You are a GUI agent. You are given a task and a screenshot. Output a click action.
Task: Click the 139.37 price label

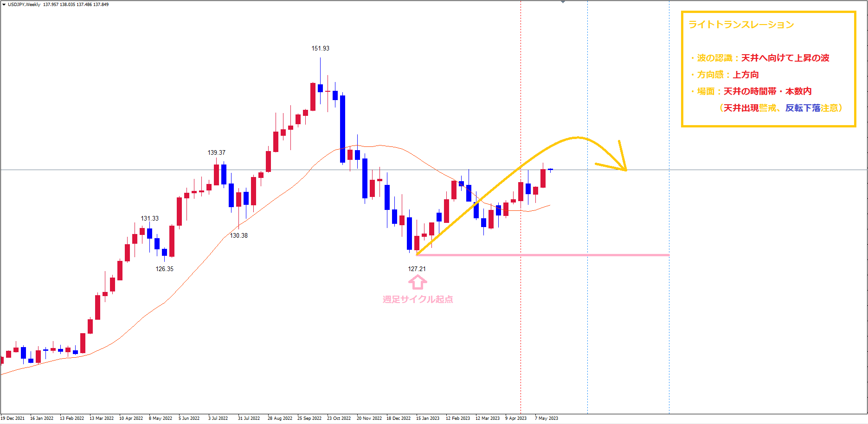click(216, 152)
